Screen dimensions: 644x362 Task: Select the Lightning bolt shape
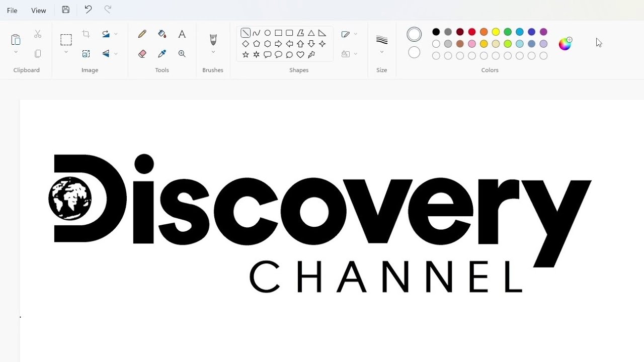tap(311, 54)
